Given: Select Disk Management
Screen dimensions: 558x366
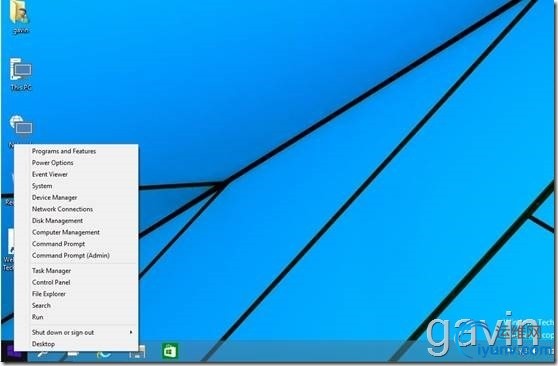Looking at the screenshot, I should (x=76, y=221).
